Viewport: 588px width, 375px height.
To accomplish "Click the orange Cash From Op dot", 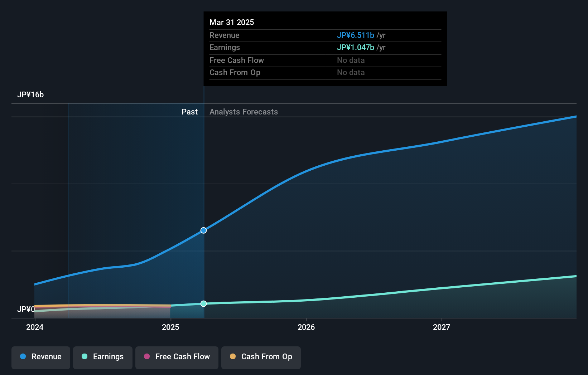I will (233, 356).
